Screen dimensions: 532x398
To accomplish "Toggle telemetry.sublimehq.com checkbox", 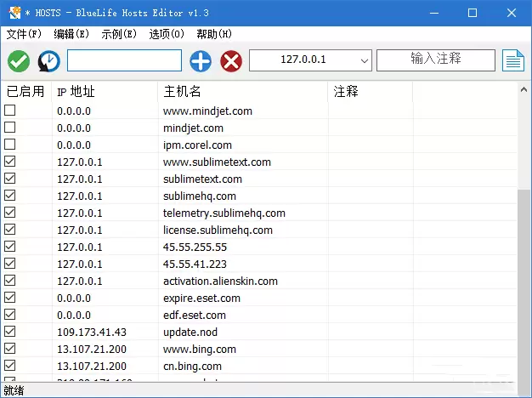I will point(10,213).
